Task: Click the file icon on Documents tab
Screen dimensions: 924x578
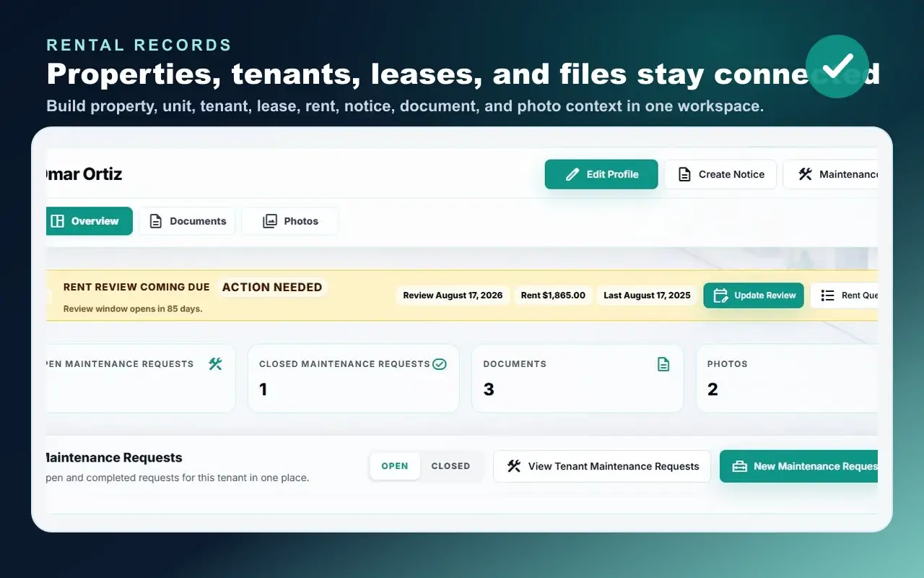Action: (155, 221)
